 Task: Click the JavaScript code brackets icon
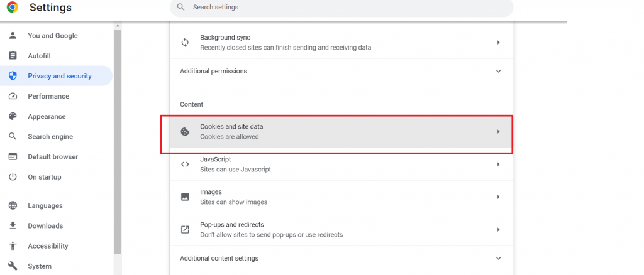coord(185,164)
